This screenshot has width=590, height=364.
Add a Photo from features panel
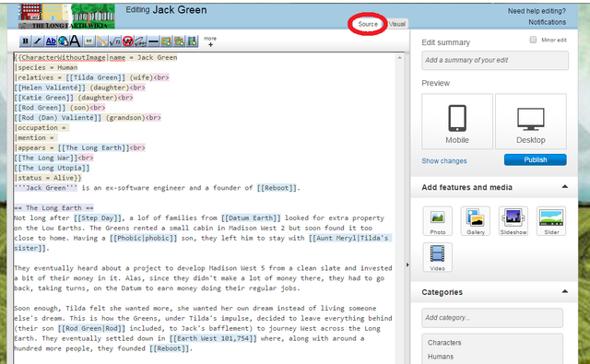click(437, 221)
